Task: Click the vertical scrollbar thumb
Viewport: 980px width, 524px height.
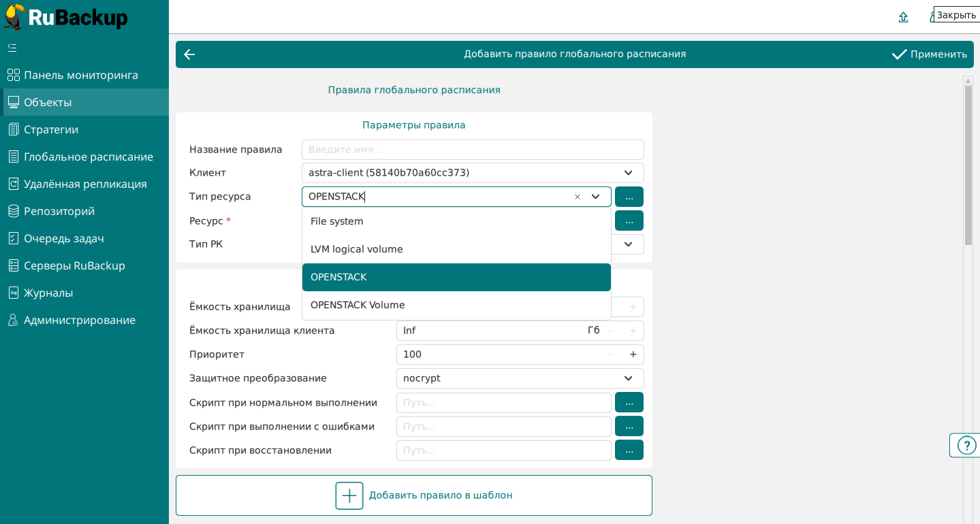Action: pyautogui.click(x=968, y=165)
